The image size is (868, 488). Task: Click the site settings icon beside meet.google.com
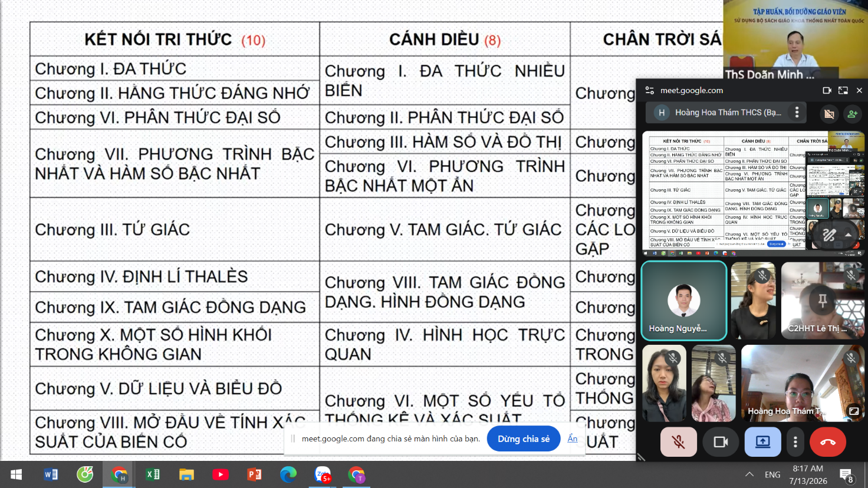tap(650, 90)
